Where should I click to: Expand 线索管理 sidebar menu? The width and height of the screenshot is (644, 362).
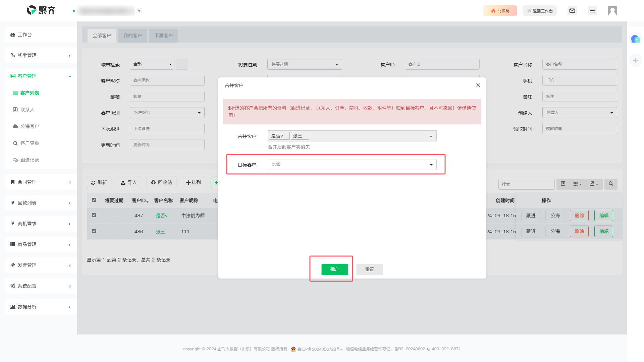[x=41, y=55]
